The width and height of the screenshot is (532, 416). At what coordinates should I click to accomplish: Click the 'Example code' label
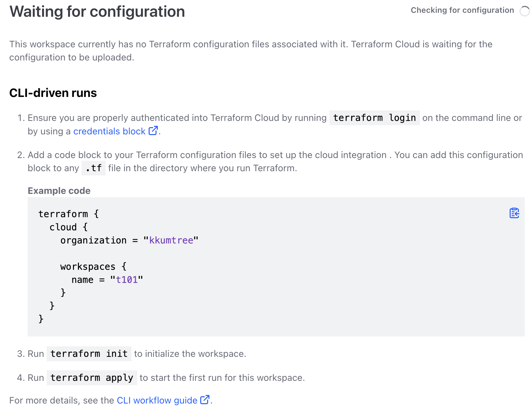tap(59, 191)
